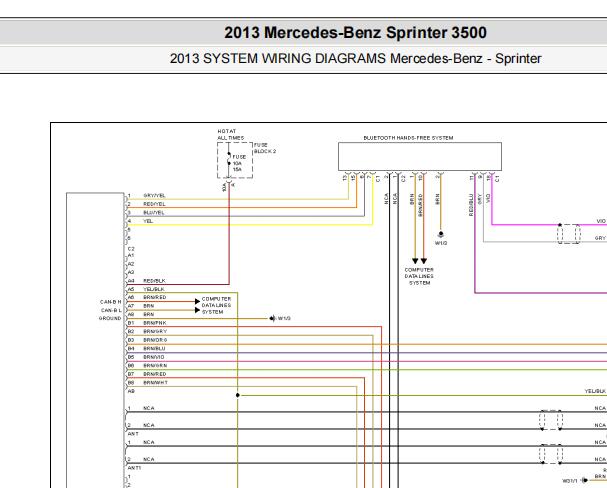This screenshot has width=607, height=488.
Task: Click the 'BRN/GRY' wire label at pin B2
Action: pyautogui.click(x=155, y=331)
